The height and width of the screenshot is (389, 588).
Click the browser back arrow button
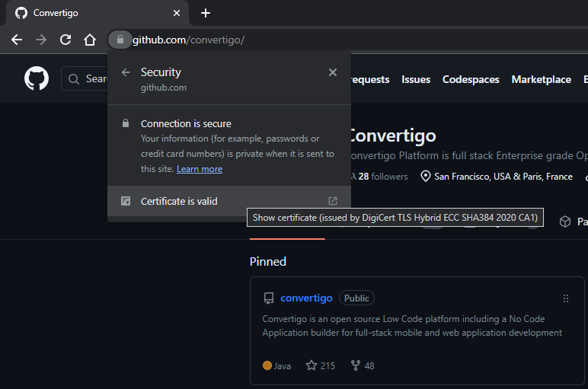click(x=17, y=40)
